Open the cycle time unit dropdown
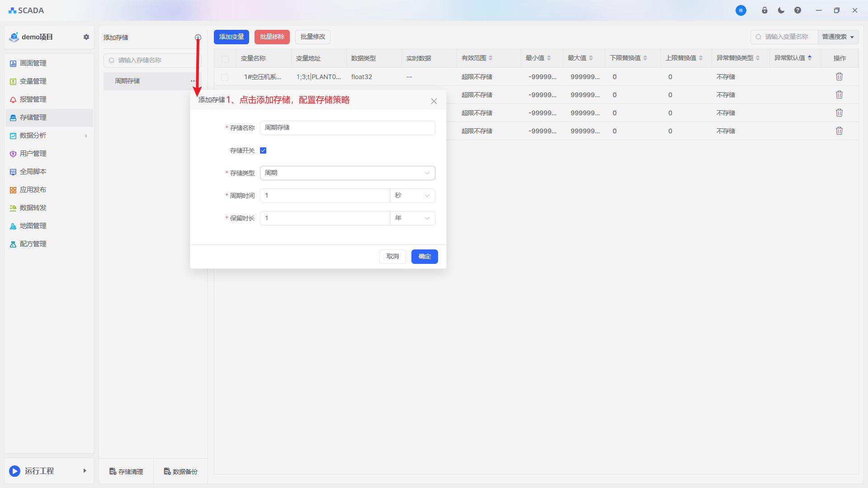 [412, 196]
